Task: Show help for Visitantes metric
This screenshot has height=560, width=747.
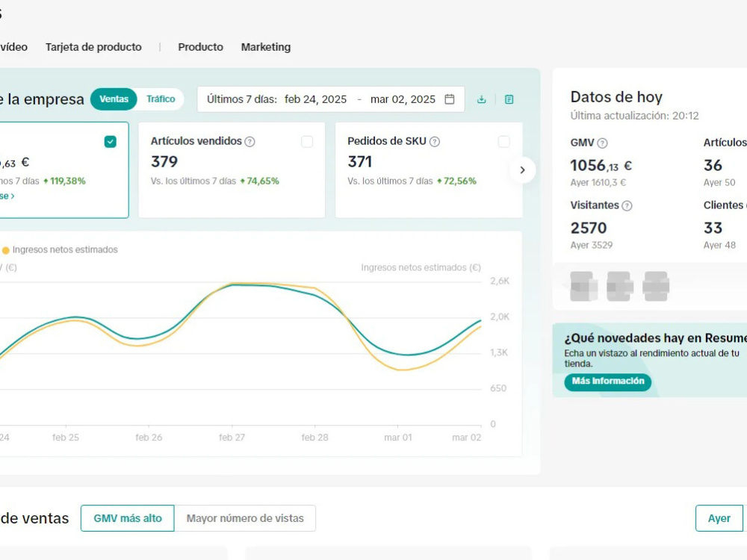Action: (x=627, y=206)
